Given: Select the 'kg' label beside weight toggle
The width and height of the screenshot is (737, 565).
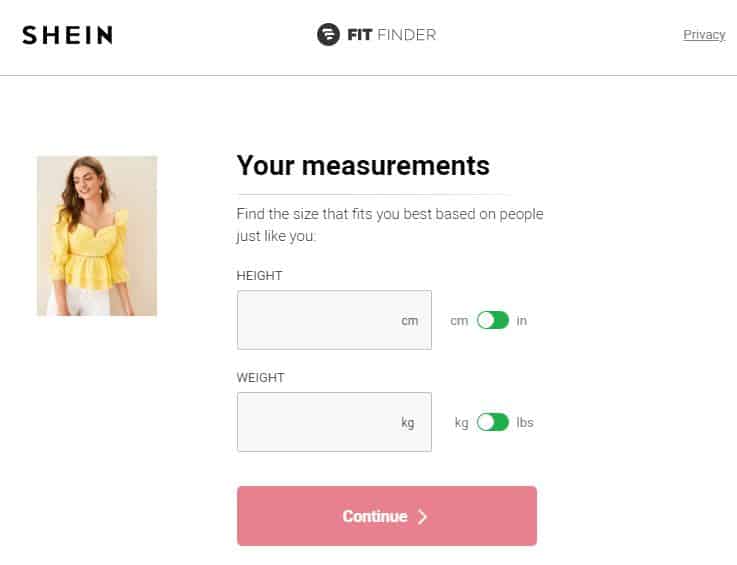Looking at the screenshot, I should tap(462, 423).
